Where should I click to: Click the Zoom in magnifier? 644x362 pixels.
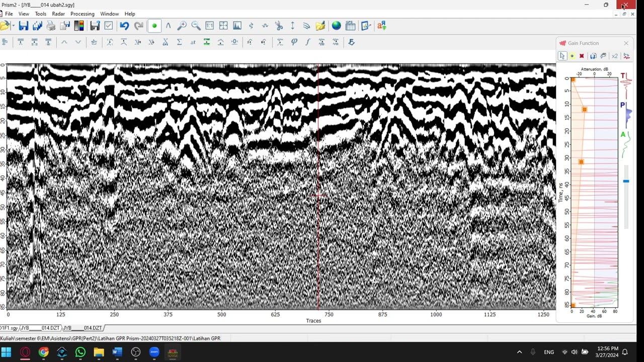pyautogui.click(x=182, y=26)
